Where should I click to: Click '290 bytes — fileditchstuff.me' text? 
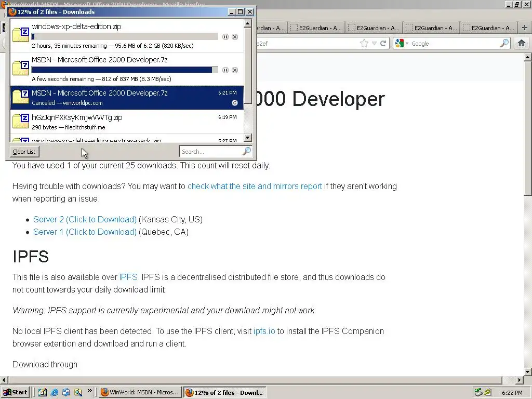[69, 127]
